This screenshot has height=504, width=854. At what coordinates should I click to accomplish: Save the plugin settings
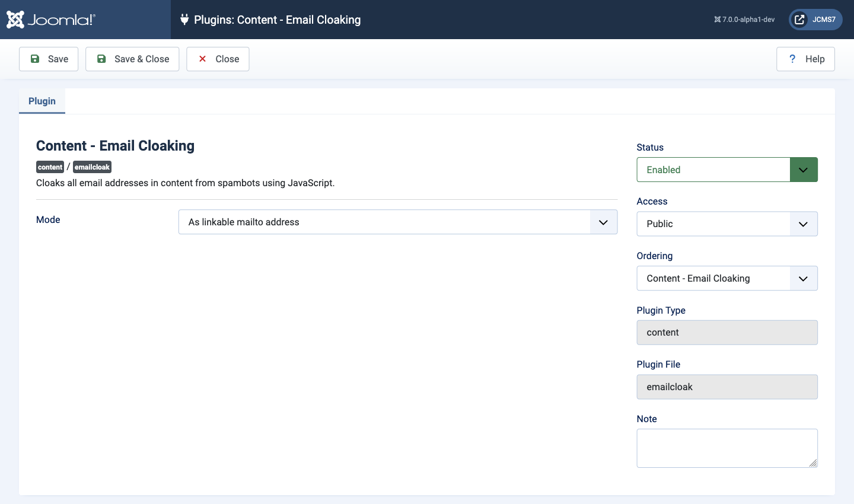coord(49,59)
